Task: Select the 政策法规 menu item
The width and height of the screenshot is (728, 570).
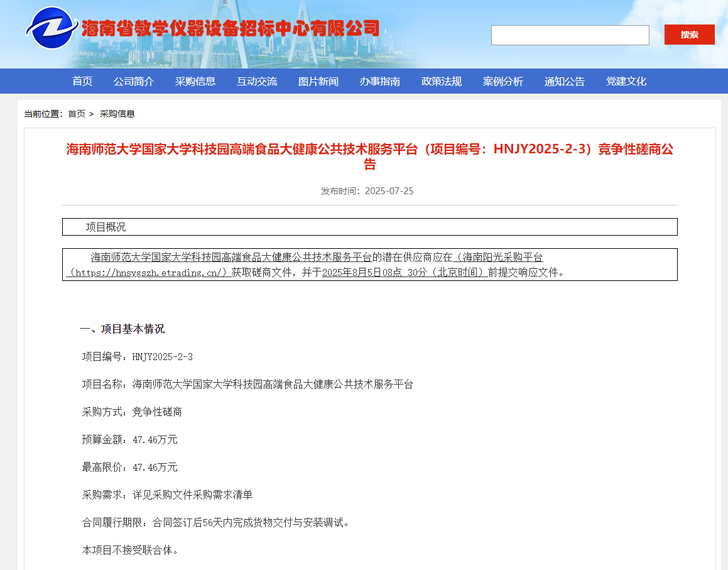Action: click(442, 81)
